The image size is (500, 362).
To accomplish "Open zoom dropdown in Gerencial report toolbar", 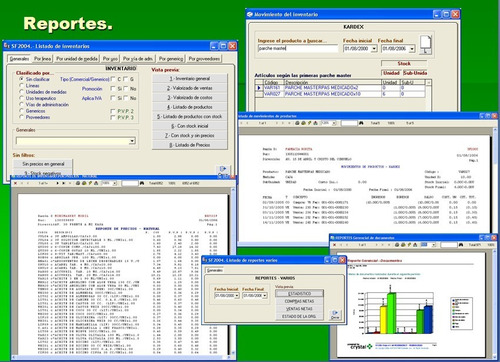I will pyautogui.click(x=434, y=245).
